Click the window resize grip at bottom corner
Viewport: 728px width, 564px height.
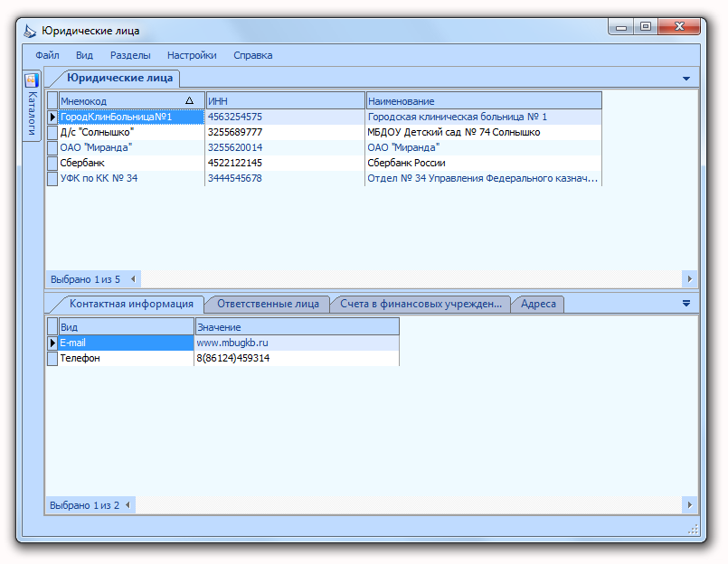pos(693,530)
